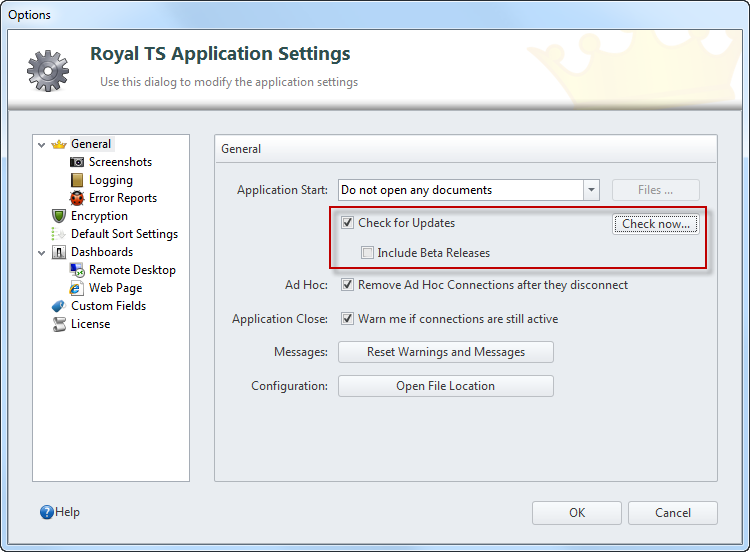
Task: Open the Help link
Action: (60, 512)
